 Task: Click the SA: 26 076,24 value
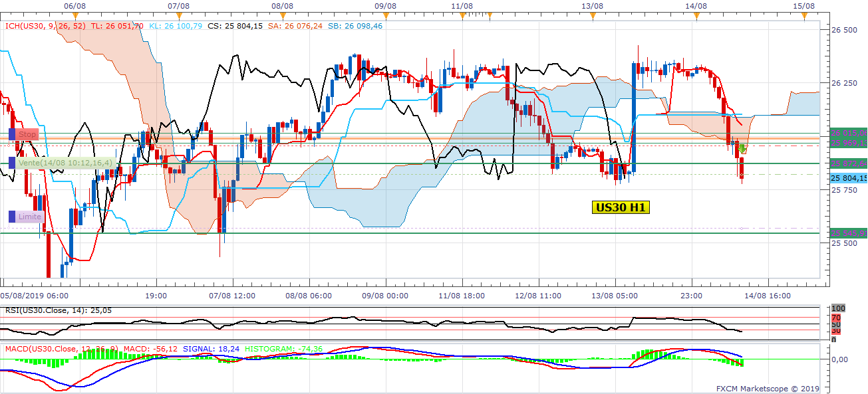(295, 26)
